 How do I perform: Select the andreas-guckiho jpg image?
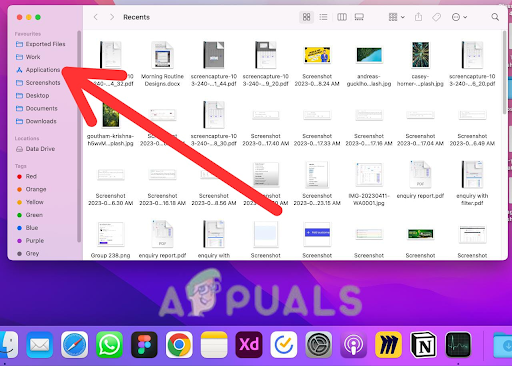tap(369, 64)
